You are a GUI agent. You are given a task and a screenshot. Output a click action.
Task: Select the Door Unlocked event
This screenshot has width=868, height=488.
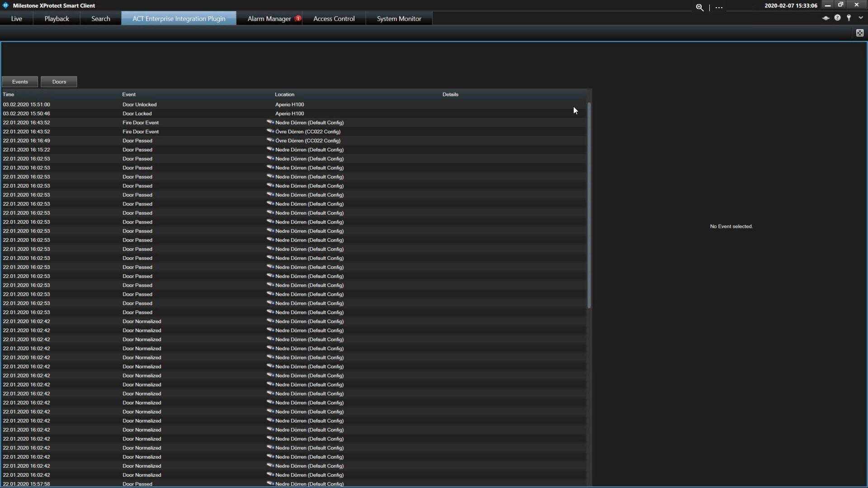click(140, 104)
